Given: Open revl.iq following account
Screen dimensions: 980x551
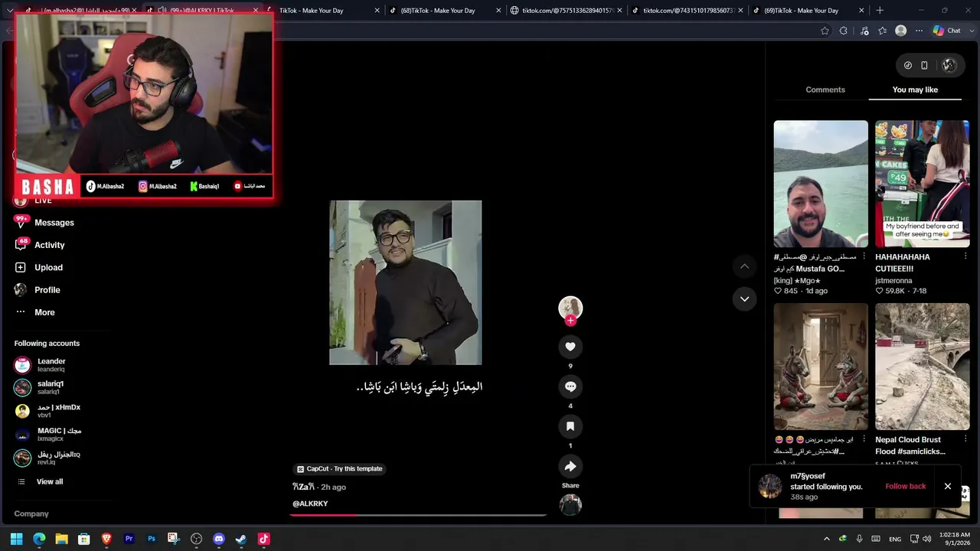Looking at the screenshot, I should point(59,458).
